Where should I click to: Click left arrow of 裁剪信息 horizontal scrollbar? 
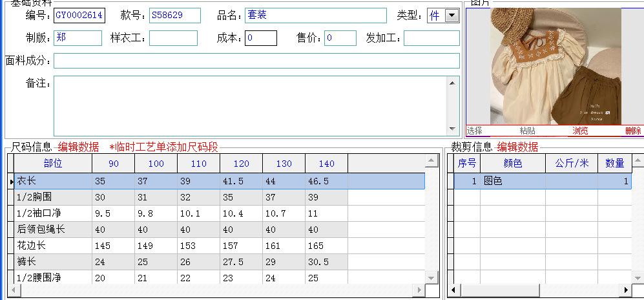point(453,289)
